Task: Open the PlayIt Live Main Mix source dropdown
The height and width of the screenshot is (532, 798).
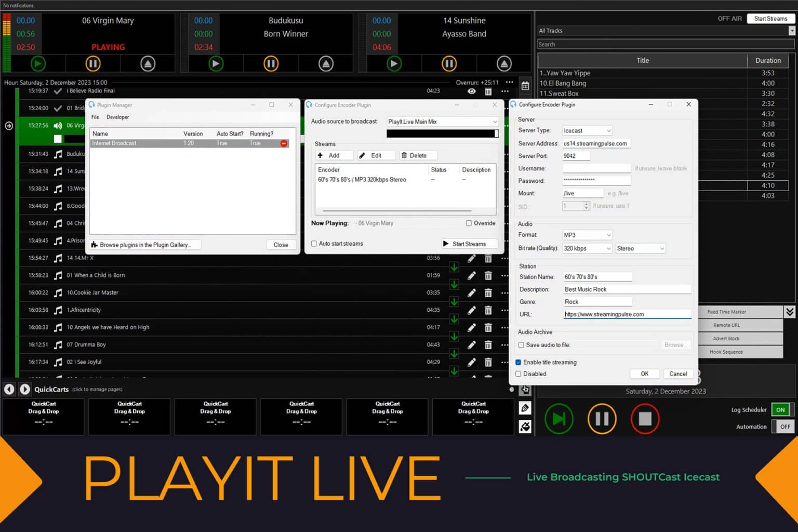Action: [x=442, y=122]
